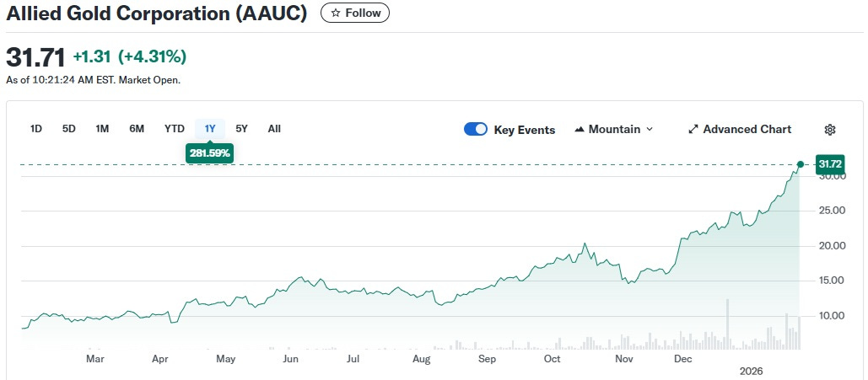Click the Apr x-axis label
The height and width of the screenshot is (380, 868).
click(160, 359)
